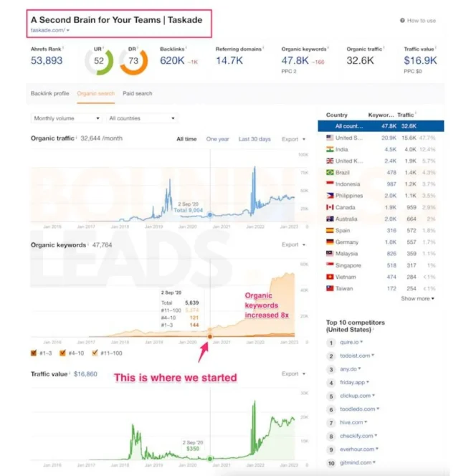476x476 pixels.
Task: Click the United Kingdom flag icon
Action: tap(330, 161)
